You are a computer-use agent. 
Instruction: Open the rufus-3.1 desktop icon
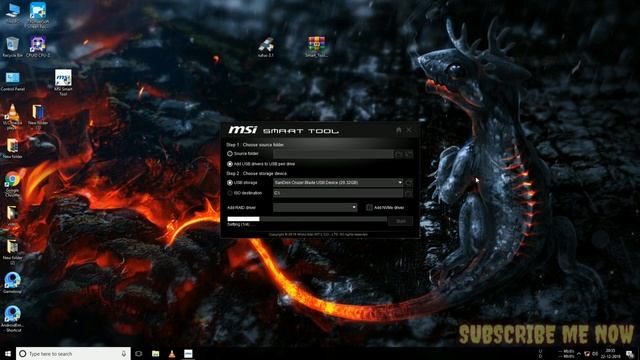pyautogui.click(x=266, y=47)
